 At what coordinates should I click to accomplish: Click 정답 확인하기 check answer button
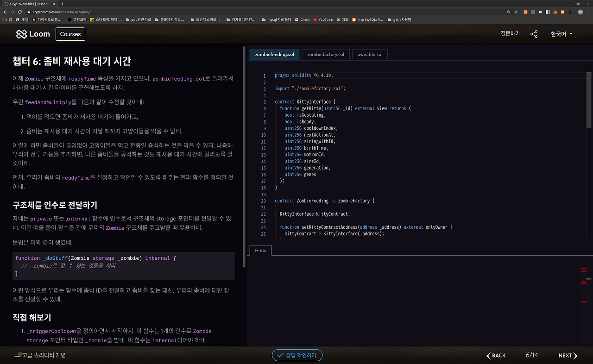297,355
